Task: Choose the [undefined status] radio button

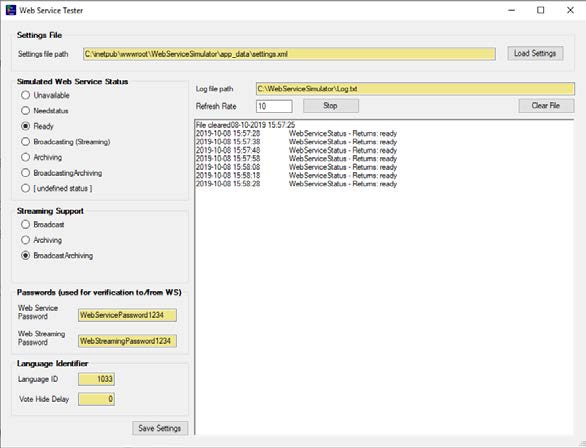Action: 25,188
